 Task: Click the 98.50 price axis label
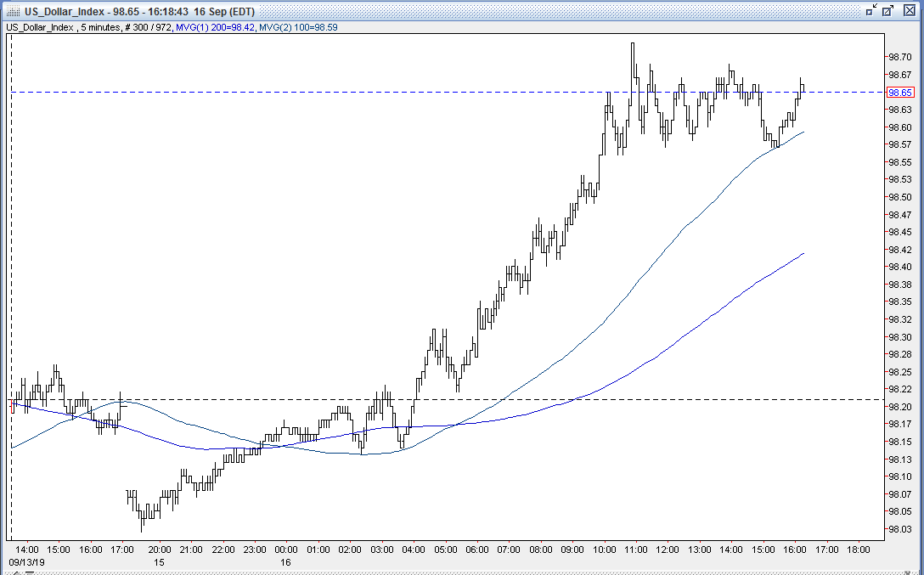900,197
